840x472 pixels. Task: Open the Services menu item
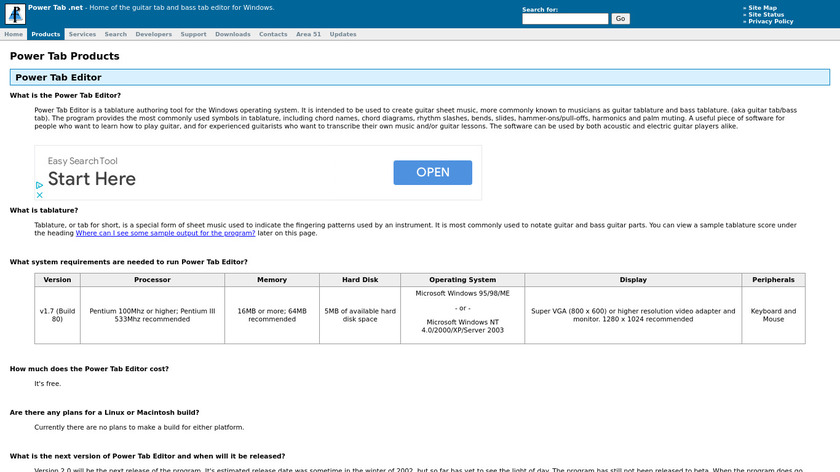[x=82, y=34]
